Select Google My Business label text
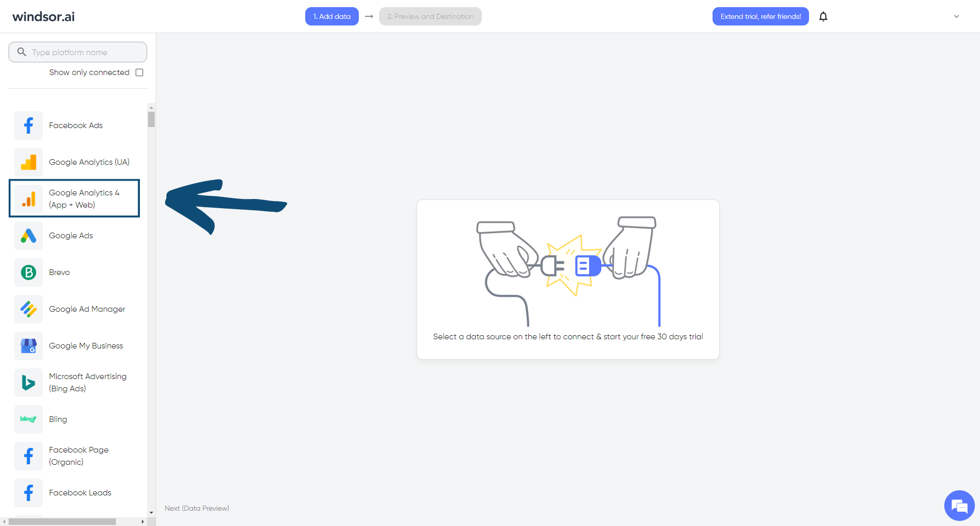Viewport: 980px width, 526px height. coord(86,346)
